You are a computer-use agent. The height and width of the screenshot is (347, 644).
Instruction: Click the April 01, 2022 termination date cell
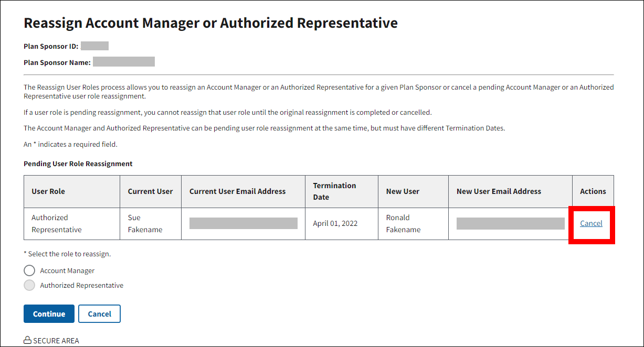(335, 224)
